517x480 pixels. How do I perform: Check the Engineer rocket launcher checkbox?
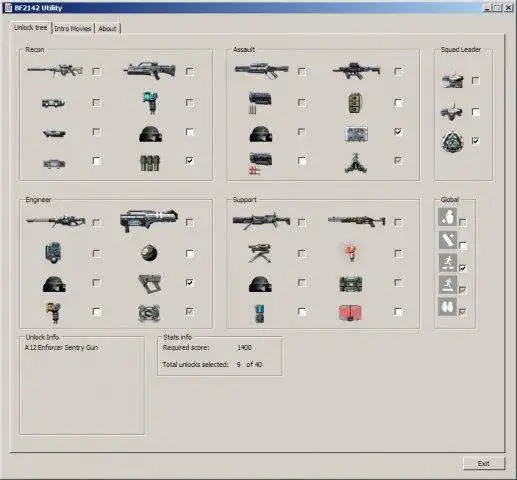190,222
